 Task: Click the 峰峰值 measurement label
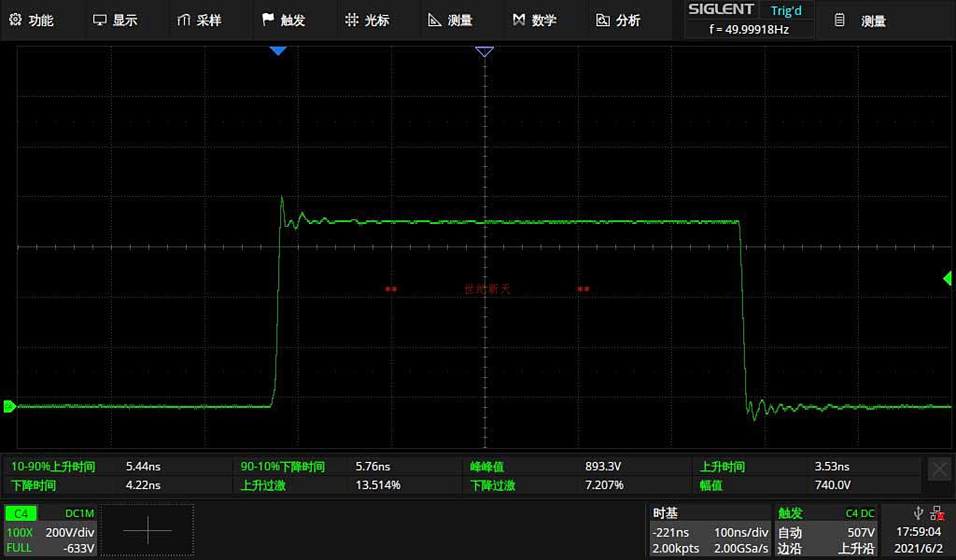click(x=486, y=467)
